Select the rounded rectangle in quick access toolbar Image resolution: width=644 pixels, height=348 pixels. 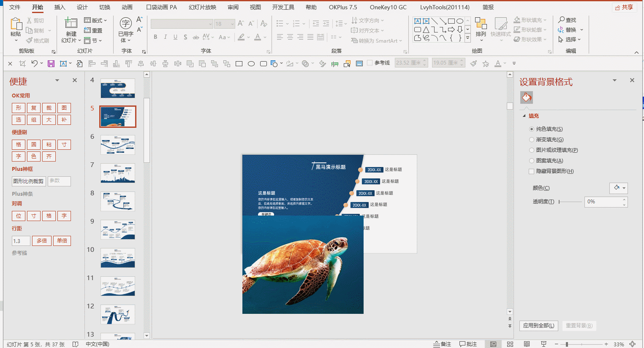pyautogui.click(x=264, y=64)
